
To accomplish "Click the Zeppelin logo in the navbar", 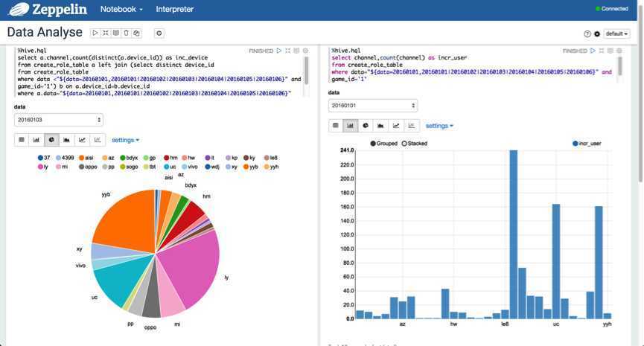I will (x=48, y=9).
